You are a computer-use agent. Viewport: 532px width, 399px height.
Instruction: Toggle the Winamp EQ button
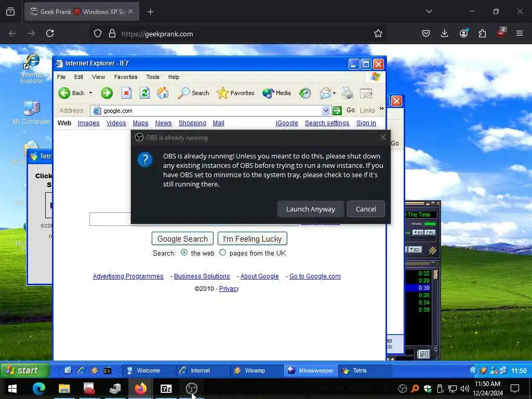coord(418,232)
